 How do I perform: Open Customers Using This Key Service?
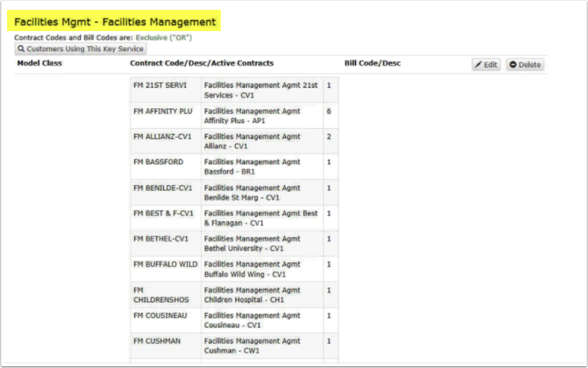click(81, 49)
